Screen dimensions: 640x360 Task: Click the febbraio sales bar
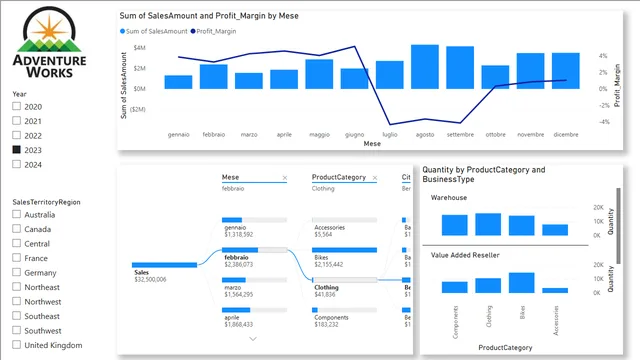click(x=213, y=76)
